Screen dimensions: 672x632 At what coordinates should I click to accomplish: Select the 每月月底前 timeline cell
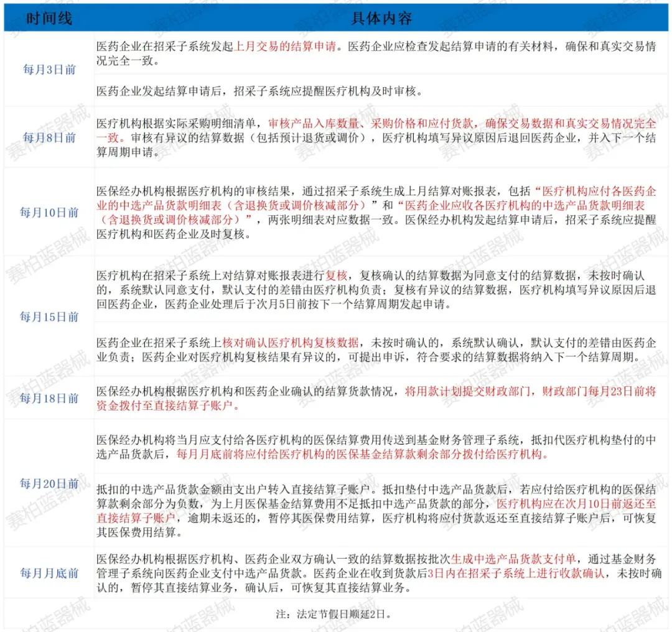point(49,573)
